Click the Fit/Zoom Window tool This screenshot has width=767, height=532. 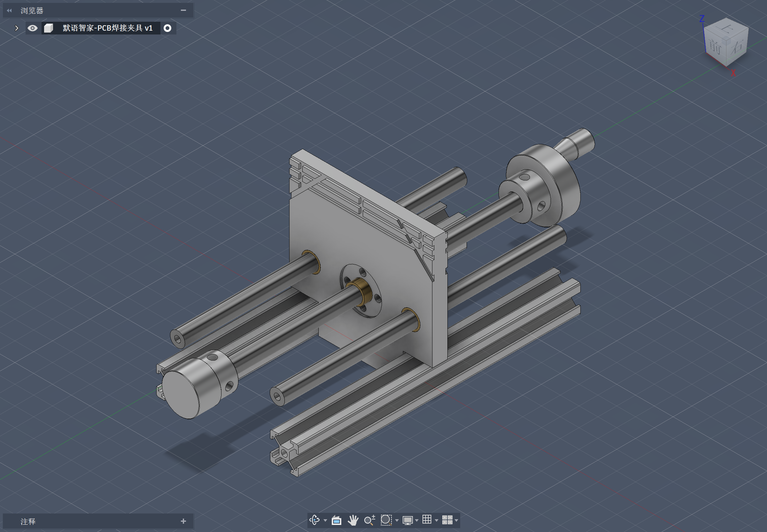point(386,520)
